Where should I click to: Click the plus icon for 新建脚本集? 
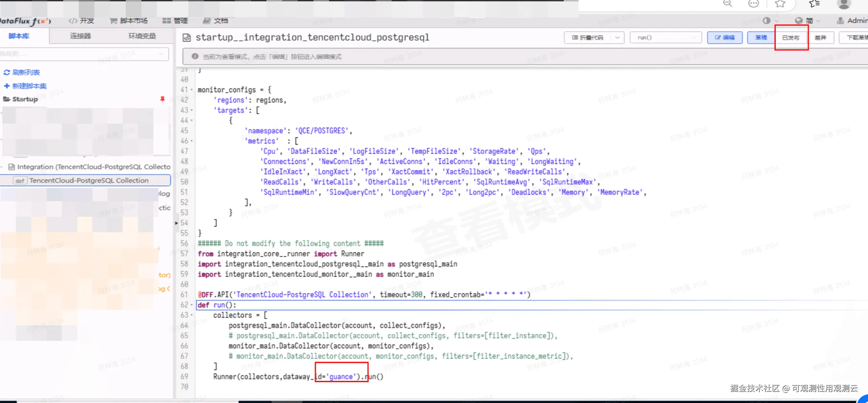pyautogui.click(x=7, y=86)
